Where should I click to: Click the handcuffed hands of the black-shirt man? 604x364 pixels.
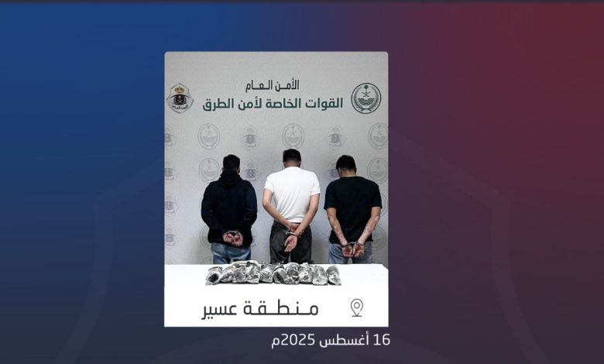click(x=353, y=249)
